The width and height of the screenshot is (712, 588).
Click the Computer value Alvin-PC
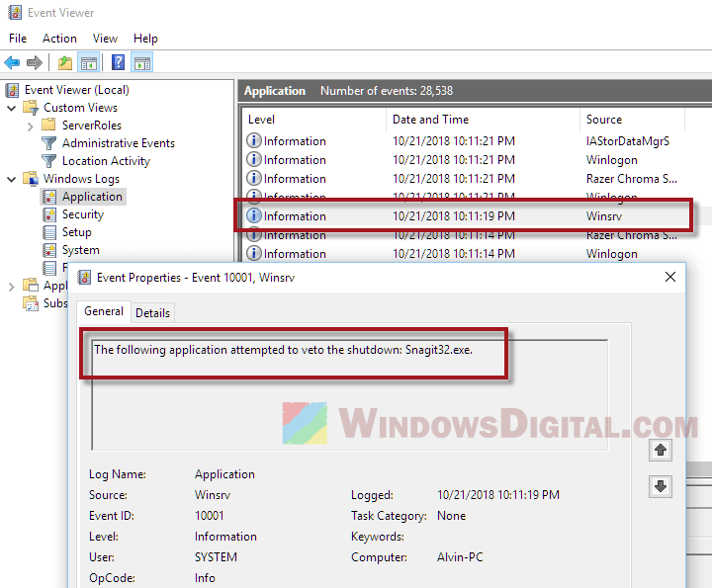pyautogui.click(x=460, y=557)
